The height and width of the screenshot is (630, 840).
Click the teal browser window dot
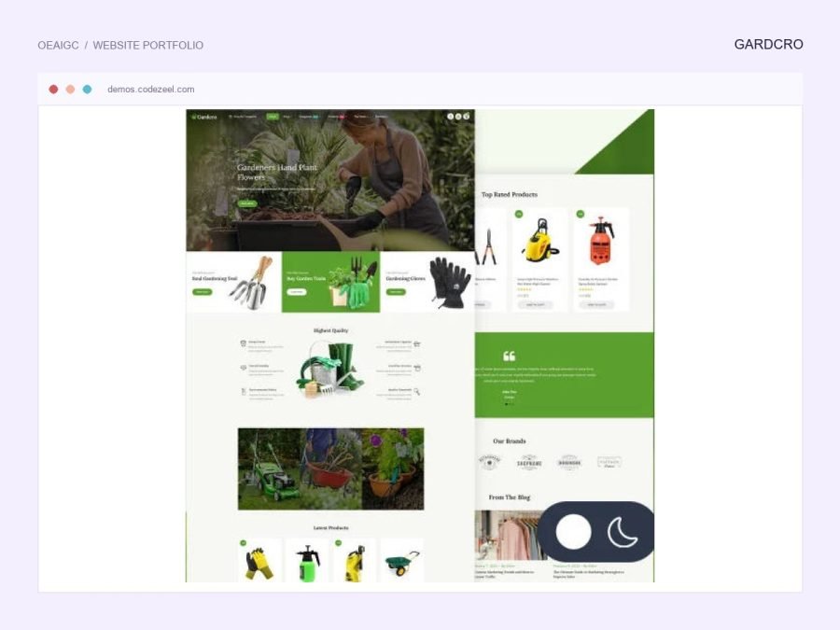tap(88, 90)
